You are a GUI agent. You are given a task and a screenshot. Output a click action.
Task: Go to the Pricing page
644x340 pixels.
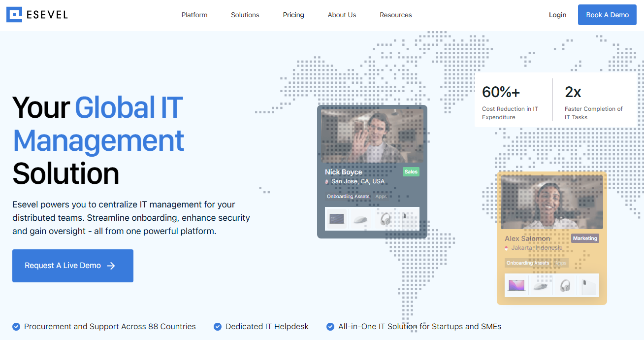point(293,15)
